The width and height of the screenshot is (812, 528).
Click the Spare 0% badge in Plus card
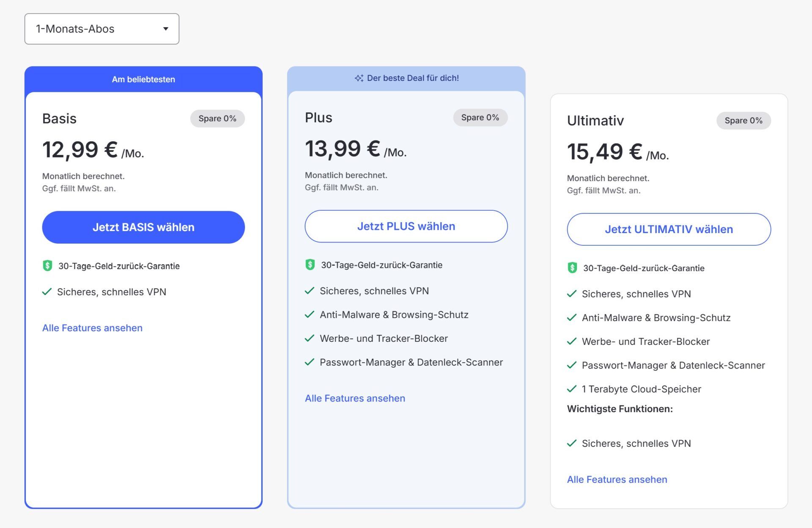[x=480, y=118]
